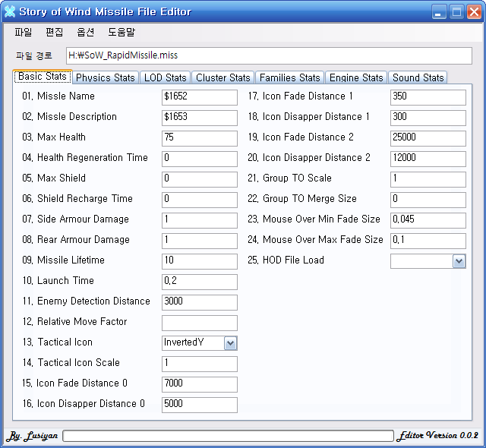Click the Tactical Icon Scale field
The height and width of the screenshot is (448, 486).
click(x=200, y=364)
